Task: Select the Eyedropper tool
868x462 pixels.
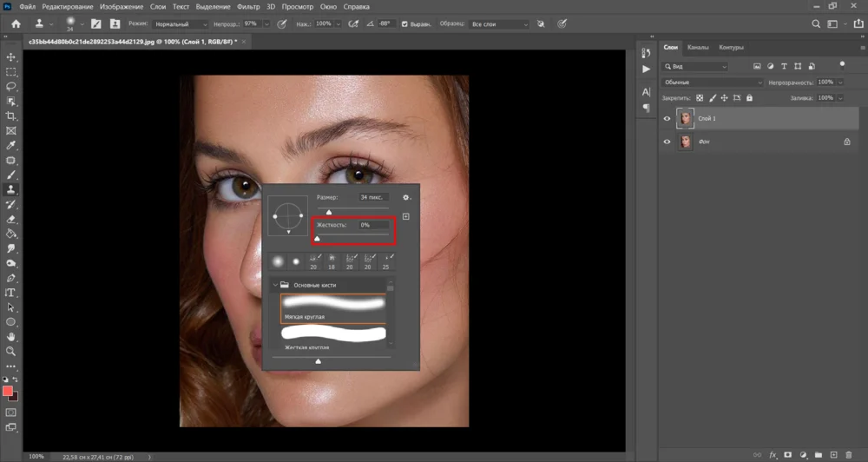Action: (x=11, y=145)
